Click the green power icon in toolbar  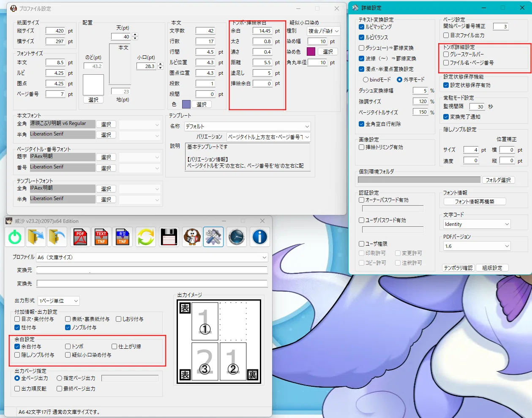coord(15,237)
